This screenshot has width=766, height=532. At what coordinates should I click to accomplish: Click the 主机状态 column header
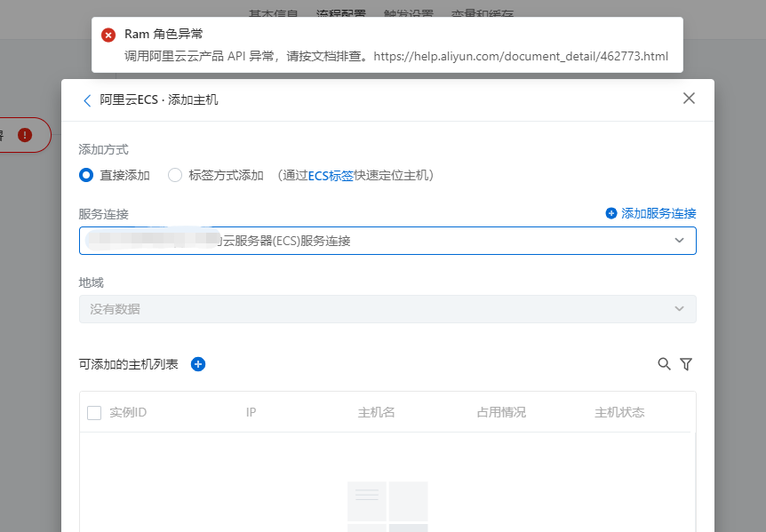pyautogui.click(x=619, y=412)
